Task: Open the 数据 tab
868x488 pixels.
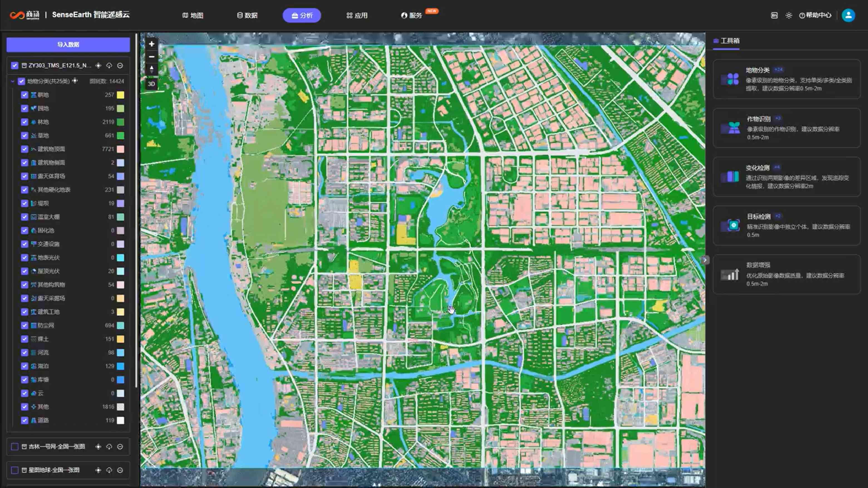Action: point(247,15)
